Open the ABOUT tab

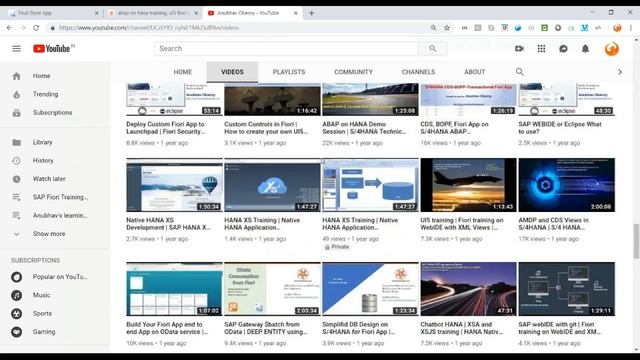pyautogui.click(x=474, y=72)
